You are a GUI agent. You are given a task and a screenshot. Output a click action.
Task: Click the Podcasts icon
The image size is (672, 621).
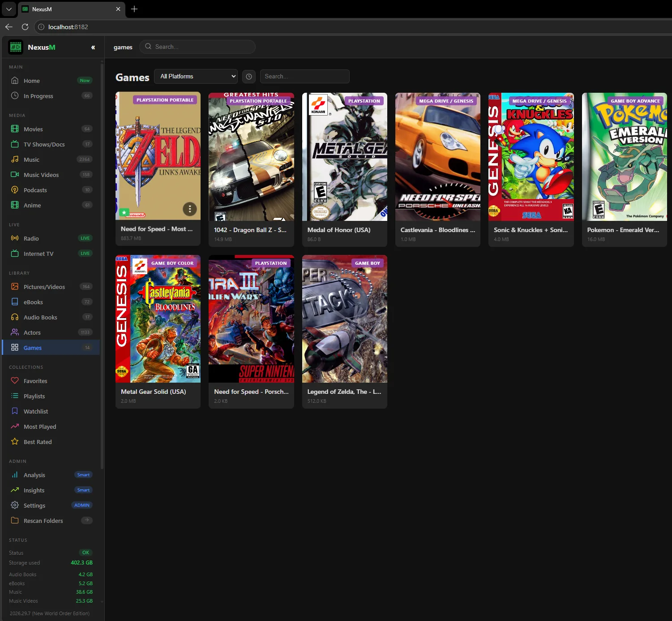click(15, 190)
